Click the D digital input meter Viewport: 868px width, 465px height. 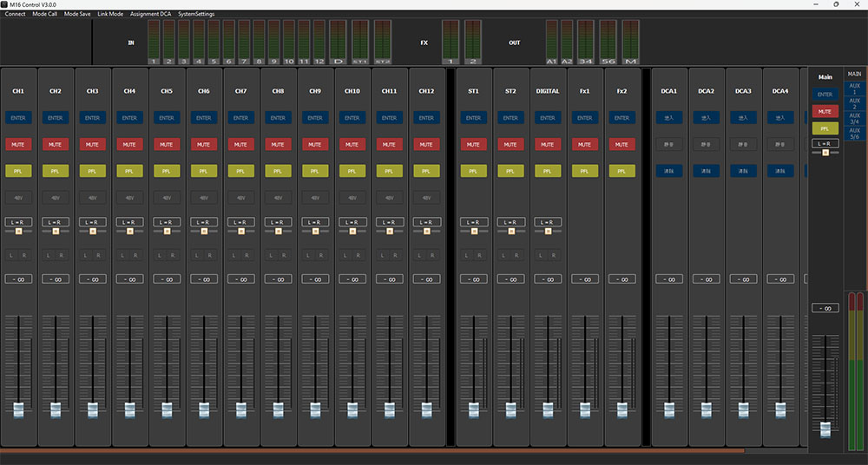338,42
